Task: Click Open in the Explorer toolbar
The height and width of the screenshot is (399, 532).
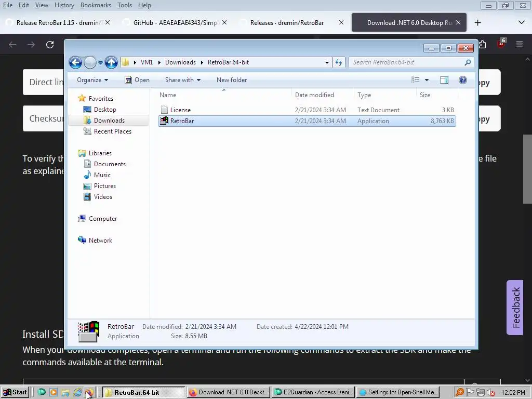Action: [137, 80]
